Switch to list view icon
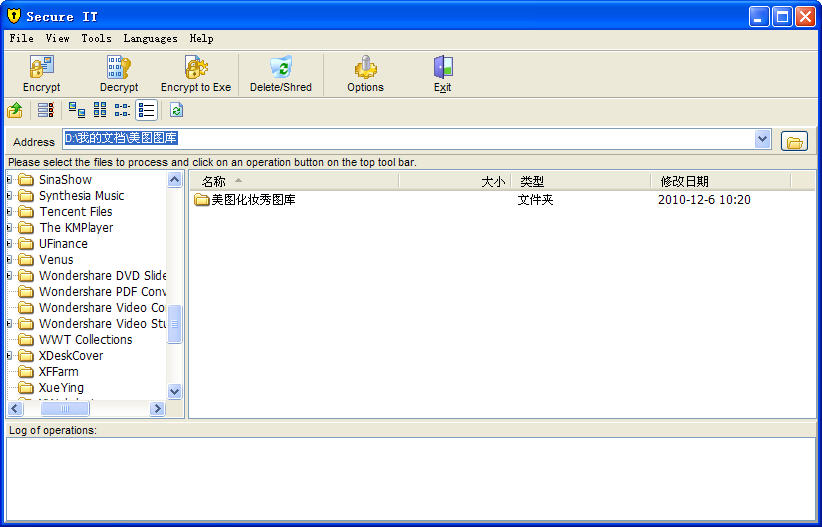Screen dimensions: 822x527 (122, 110)
